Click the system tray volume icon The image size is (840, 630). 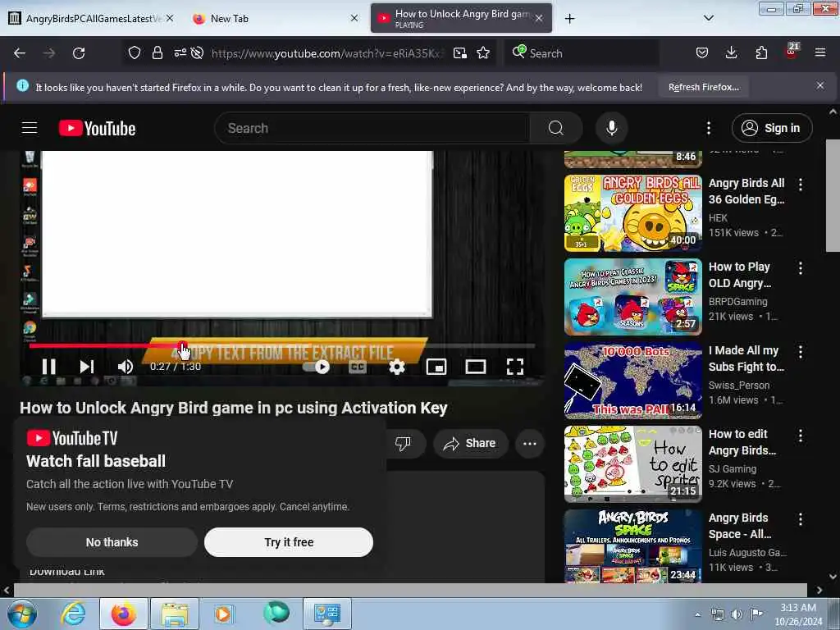point(737,614)
